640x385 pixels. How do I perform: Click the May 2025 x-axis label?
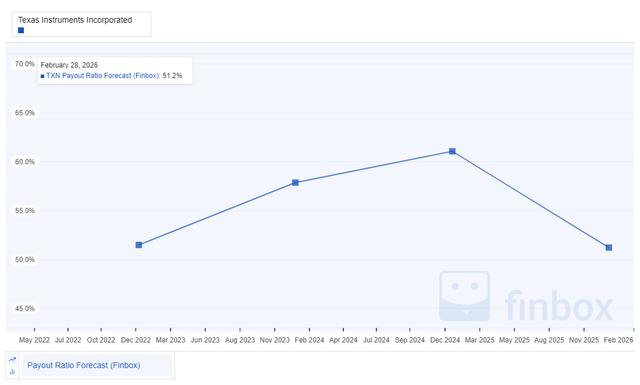point(514,340)
